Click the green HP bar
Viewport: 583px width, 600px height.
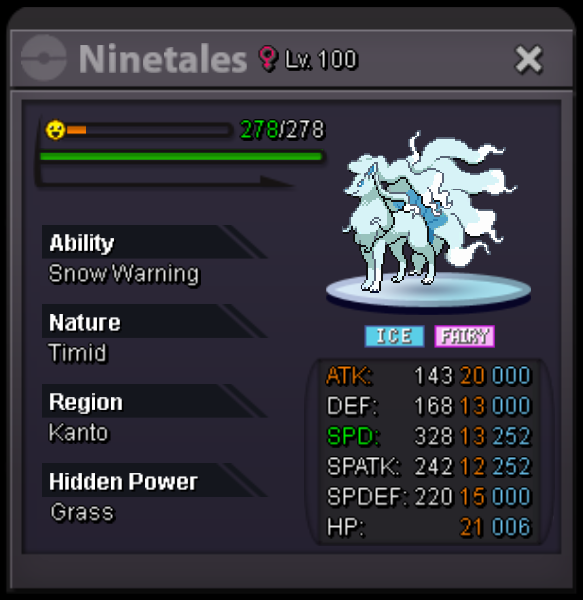tap(181, 157)
